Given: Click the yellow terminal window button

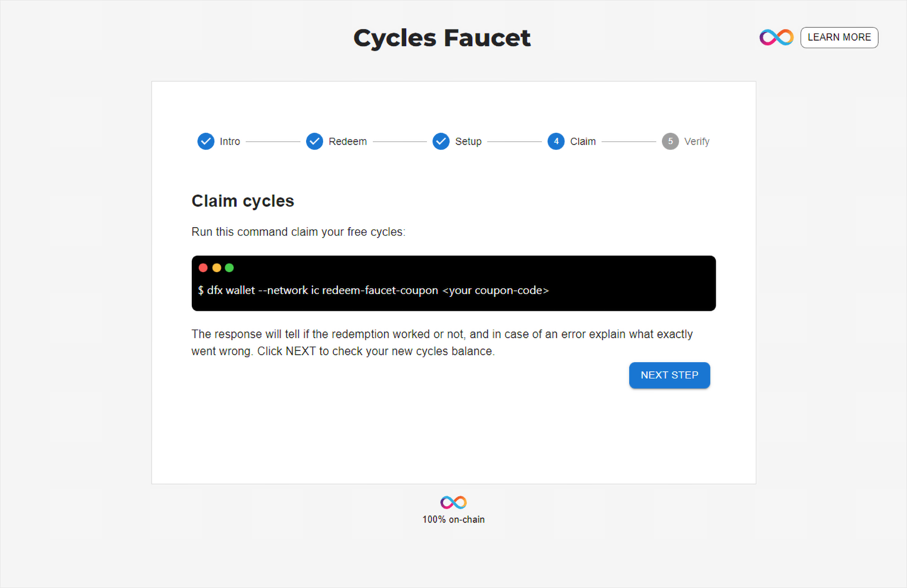Looking at the screenshot, I should (215, 267).
